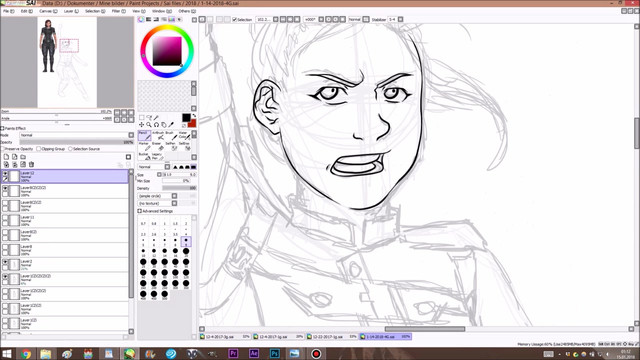Select the flat brush edge shape
Viewport: 640px width, 360px height.
coord(193,167)
